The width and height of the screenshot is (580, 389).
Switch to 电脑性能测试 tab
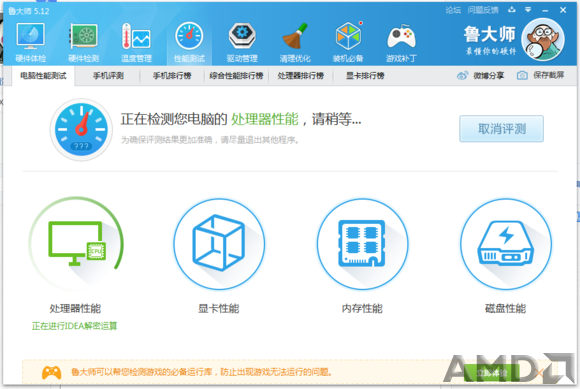[x=43, y=76]
